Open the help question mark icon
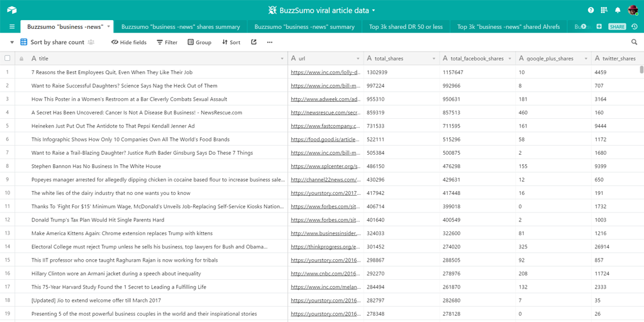This screenshot has width=644, height=322. click(591, 10)
